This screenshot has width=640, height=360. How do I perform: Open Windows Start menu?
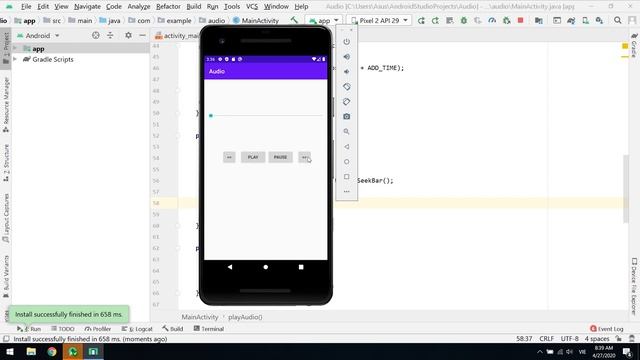(9, 351)
